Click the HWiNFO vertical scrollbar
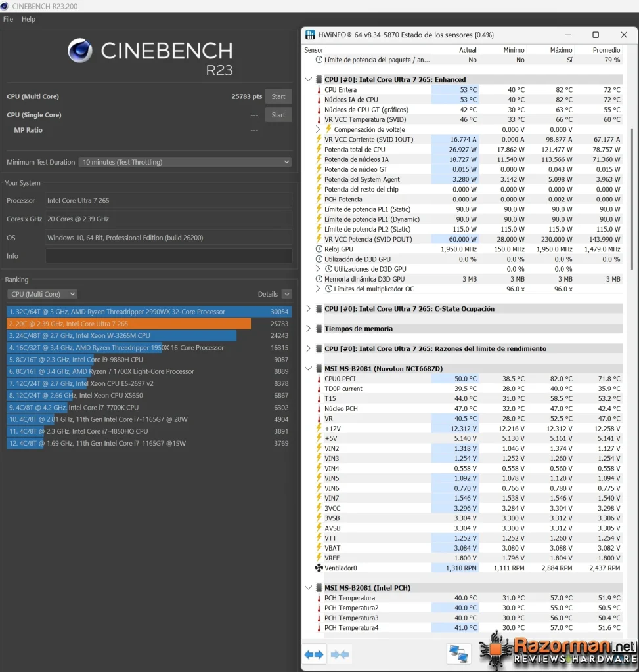 [x=632, y=199]
